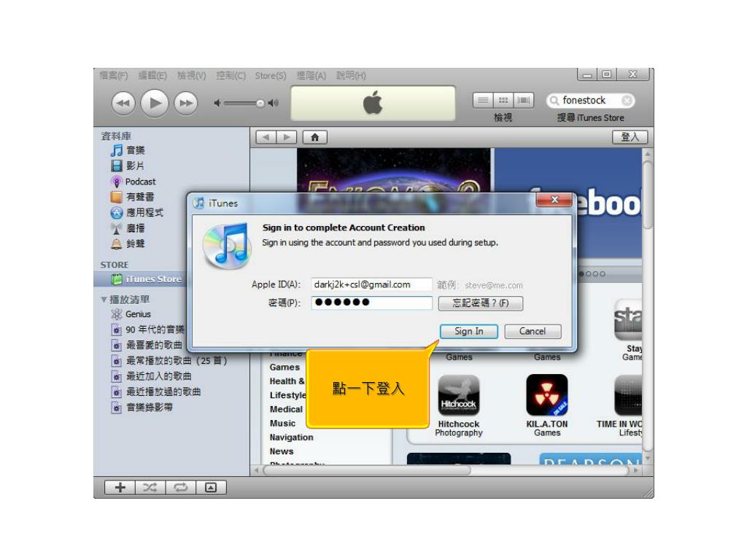
Task: Show the artwork viewer button
Action: [211, 487]
